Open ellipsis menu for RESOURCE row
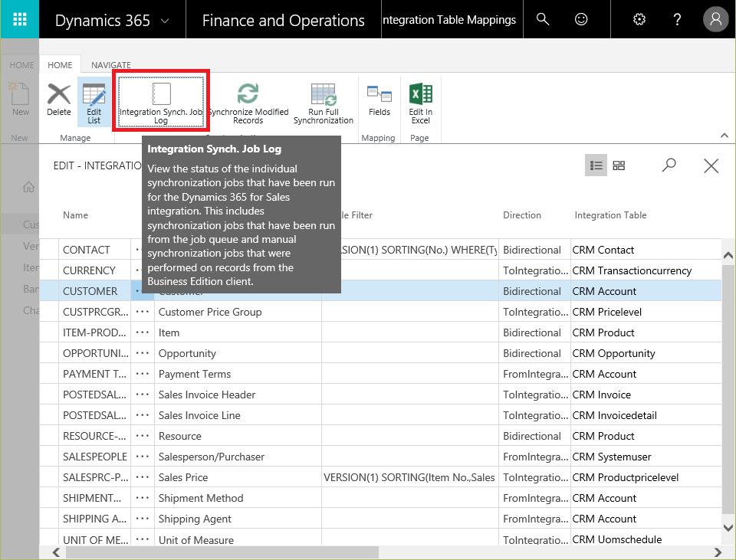This screenshot has width=736, height=560. 143,436
